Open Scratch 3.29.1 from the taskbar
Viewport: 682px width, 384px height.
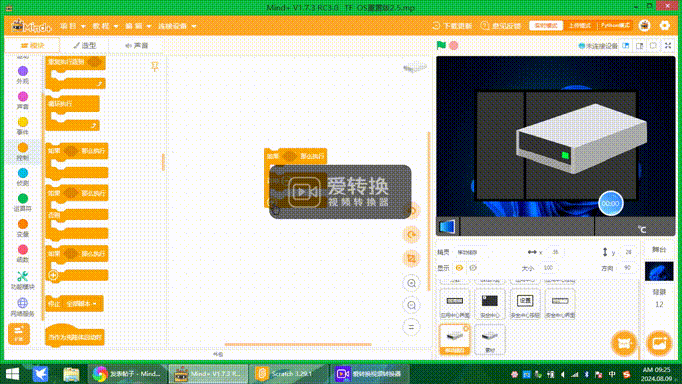288,374
